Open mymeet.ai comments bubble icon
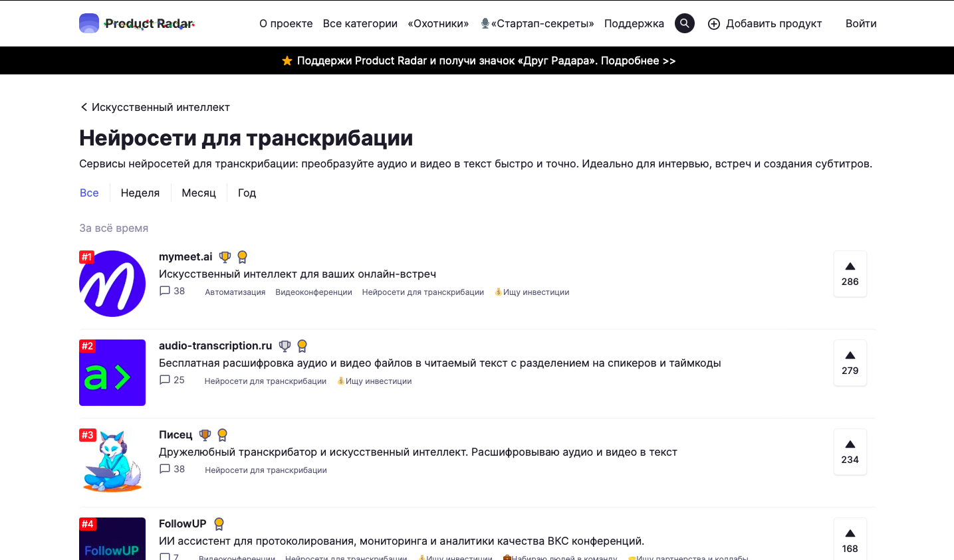954x560 pixels. point(165,291)
